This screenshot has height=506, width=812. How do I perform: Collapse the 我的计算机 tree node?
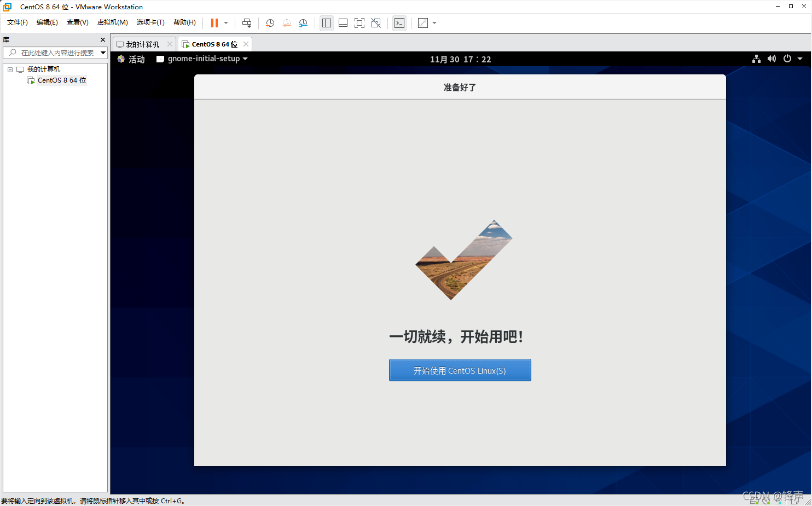(10, 69)
